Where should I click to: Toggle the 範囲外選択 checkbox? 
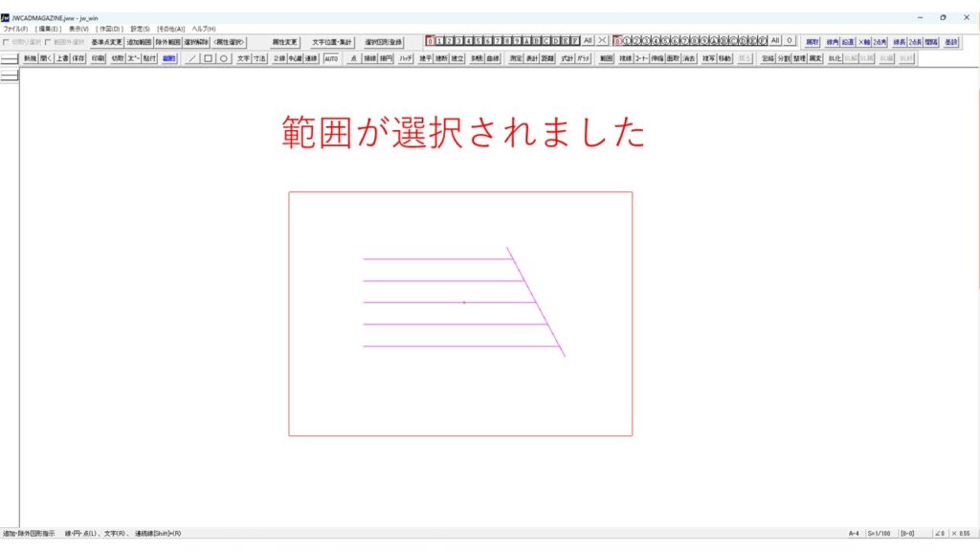tap(48, 42)
